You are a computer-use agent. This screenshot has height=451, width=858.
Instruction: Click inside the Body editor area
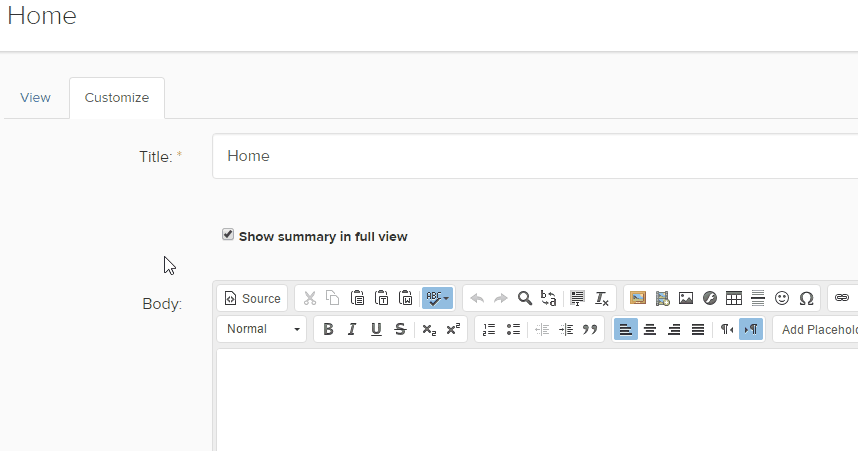537,400
